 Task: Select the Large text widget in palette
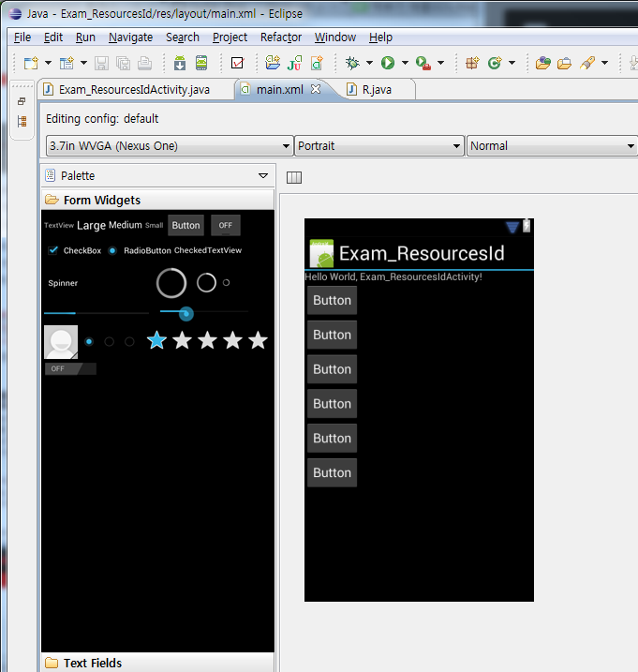tap(91, 226)
